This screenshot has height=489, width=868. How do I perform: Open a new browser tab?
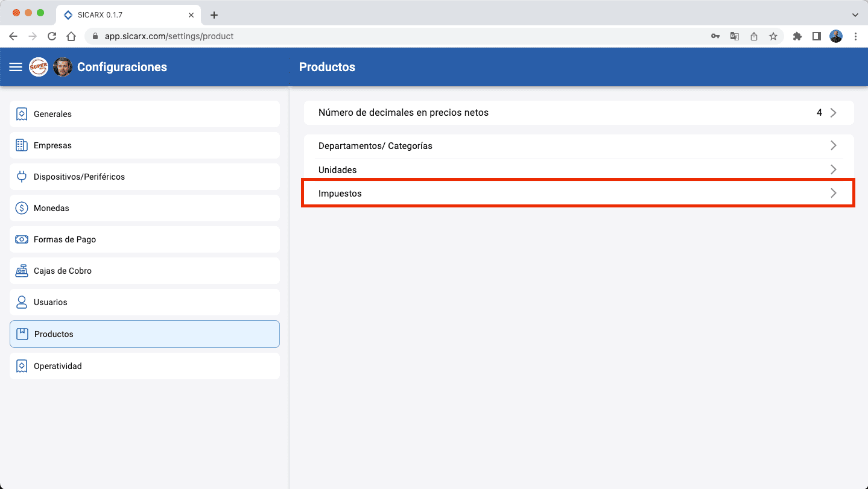pyautogui.click(x=214, y=15)
